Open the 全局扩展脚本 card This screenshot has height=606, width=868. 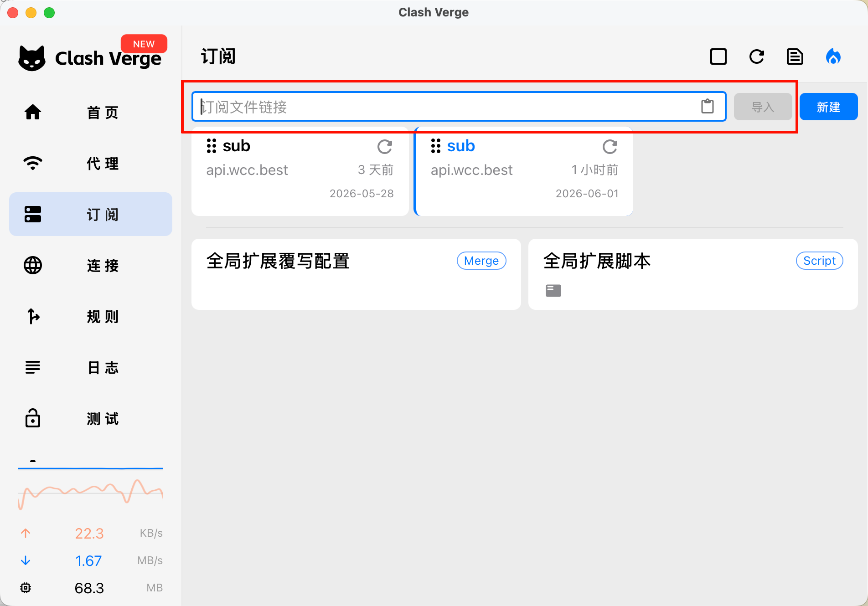point(693,274)
